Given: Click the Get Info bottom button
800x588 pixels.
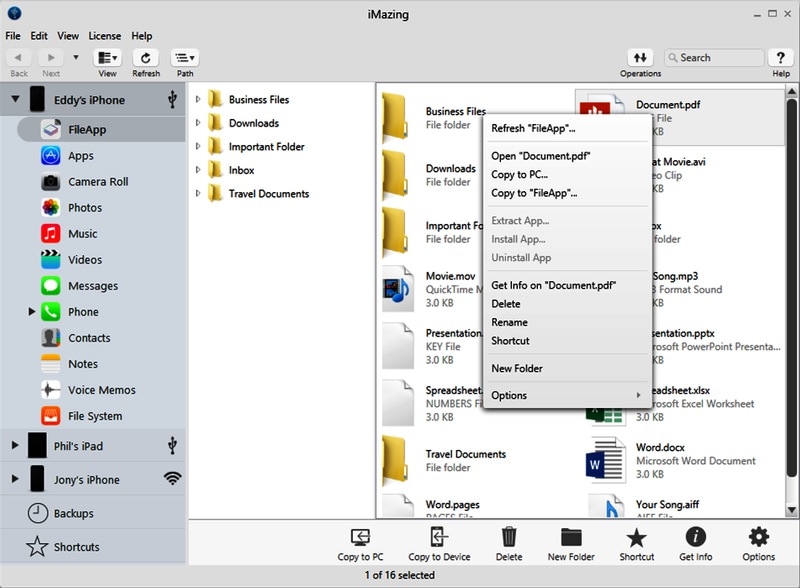Looking at the screenshot, I should (x=695, y=544).
